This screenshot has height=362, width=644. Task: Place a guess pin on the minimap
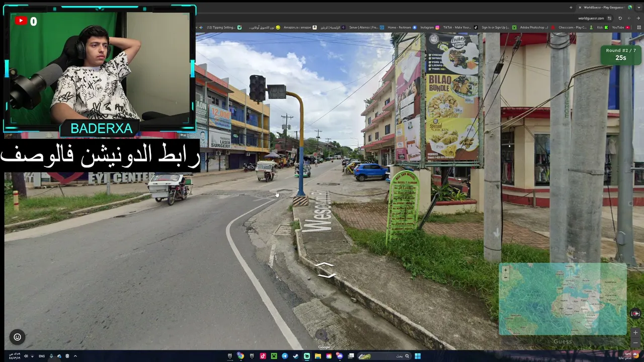(x=562, y=299)
